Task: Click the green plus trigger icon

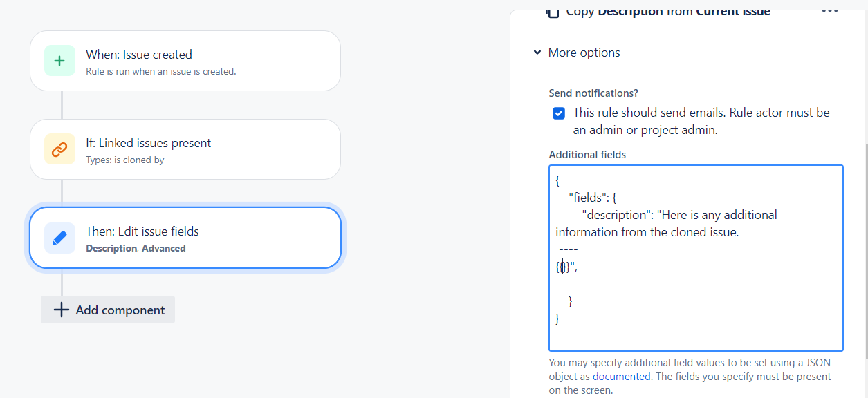Action: [59, 61]
